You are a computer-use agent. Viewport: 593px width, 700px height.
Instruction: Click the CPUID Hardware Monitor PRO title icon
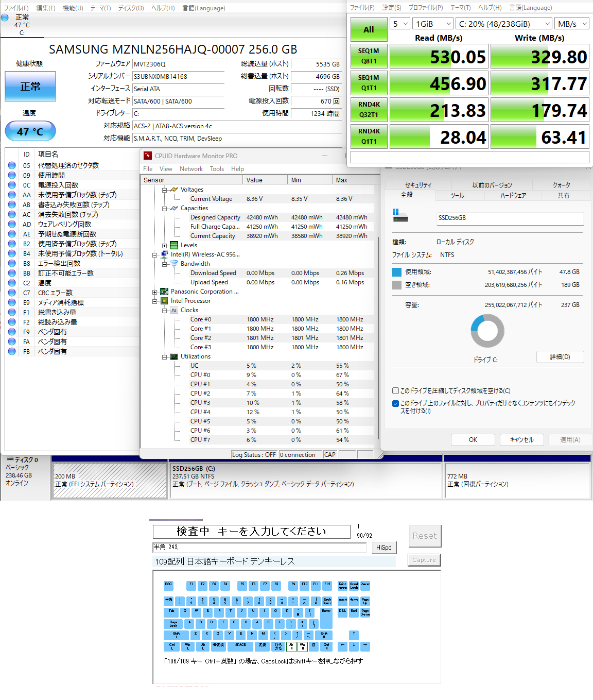[x=148, y=156]
